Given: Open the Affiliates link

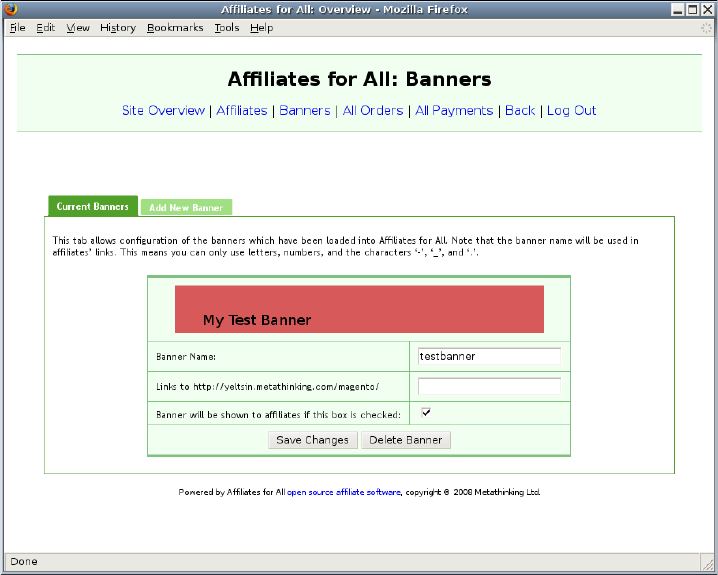Looking at the screenshot, I should pos(242,110).
